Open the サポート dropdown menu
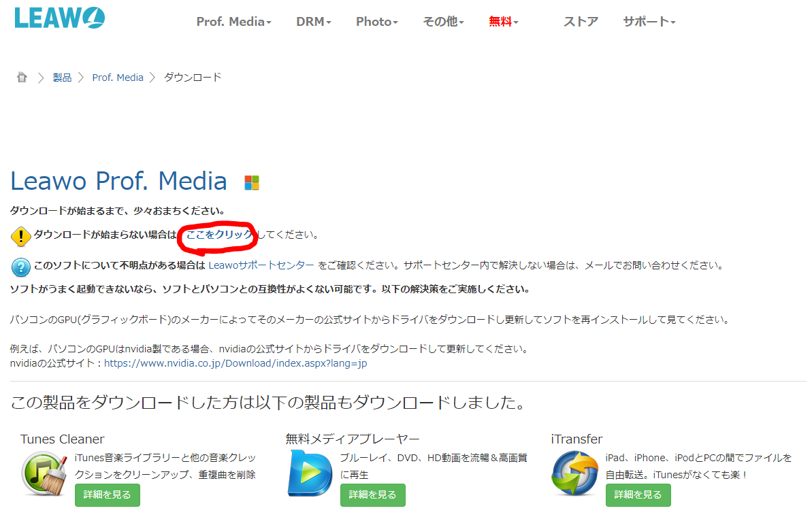Viewport: 812px width, 519px height. pyautogui.click(x=649, y=22)
